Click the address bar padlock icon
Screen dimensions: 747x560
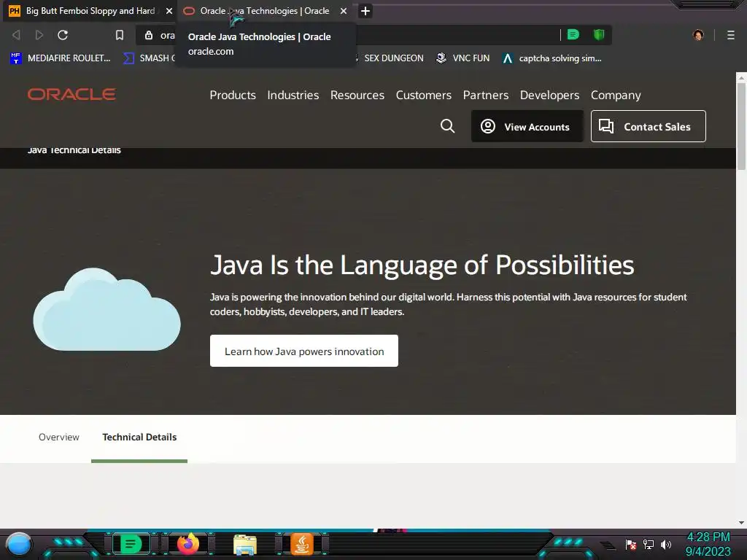click(149, 35)
